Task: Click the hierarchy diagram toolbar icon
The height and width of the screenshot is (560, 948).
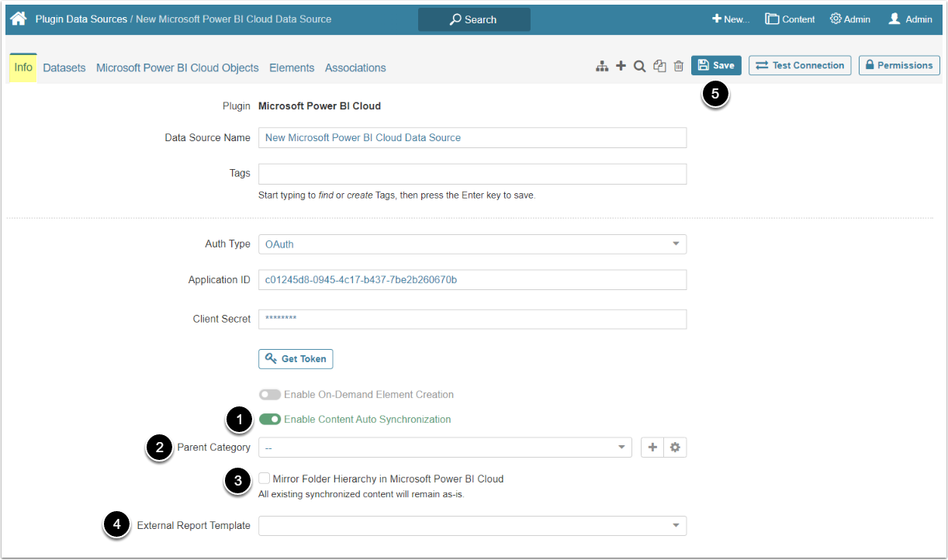Action: pyautogui.click(x=602, y=67)
